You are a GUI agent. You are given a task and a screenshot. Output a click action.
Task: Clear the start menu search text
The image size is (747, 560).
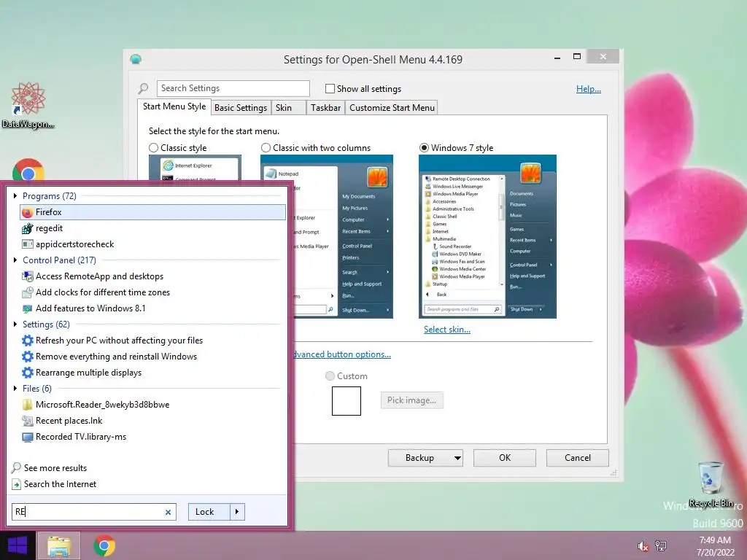pos(168,513)
